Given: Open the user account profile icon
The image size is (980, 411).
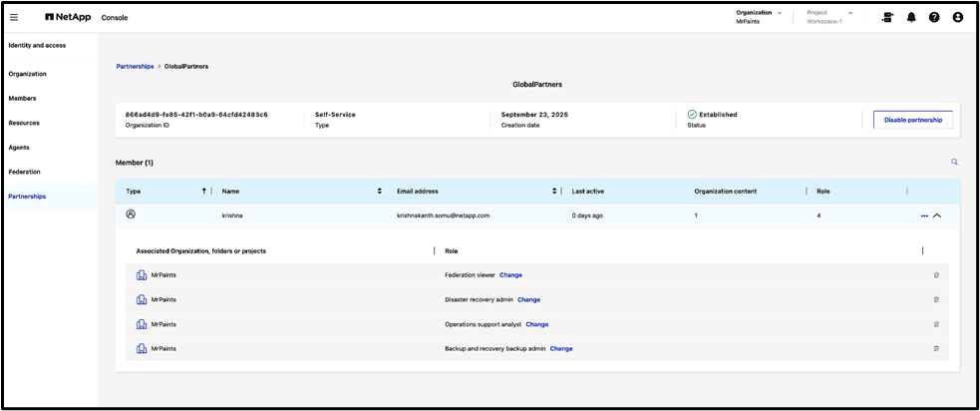Looking at the screenshot, I should click(x=957, y=18).
